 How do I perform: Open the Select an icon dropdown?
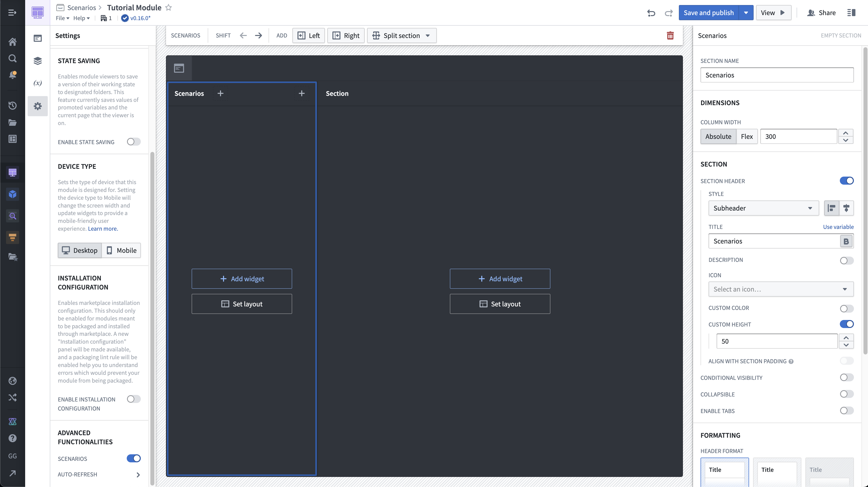tap(781, 289)
